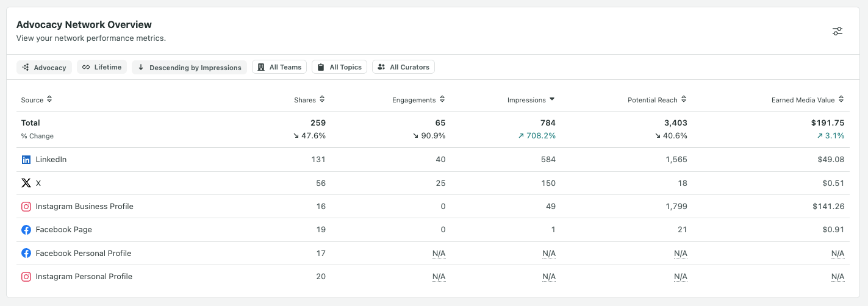The image size is (868, 306).
Task: Open the All Curators filter dropdown
Action: tap(403, 67)
